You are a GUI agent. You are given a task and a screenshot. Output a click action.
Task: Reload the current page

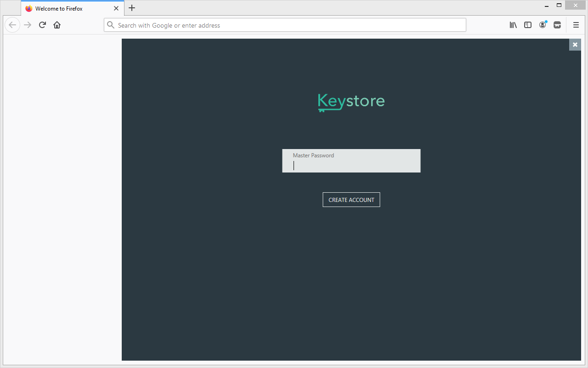(x=42, y=25)
